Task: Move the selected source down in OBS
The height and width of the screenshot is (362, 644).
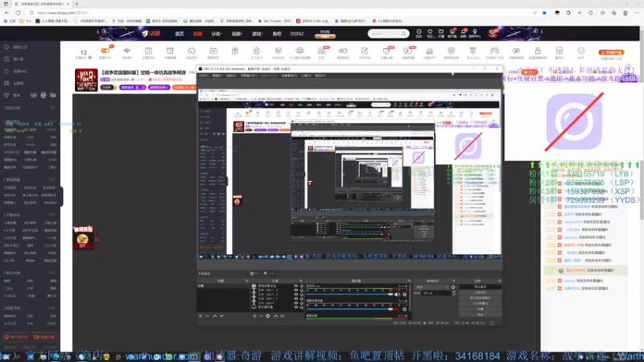Action: tap(283, 316)
